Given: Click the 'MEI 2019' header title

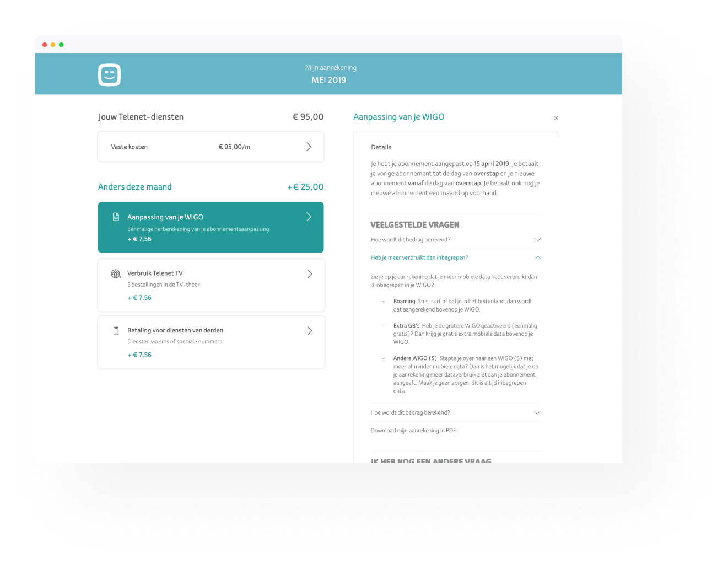Looking at the screenshot, I should click(x=328, y=80).
